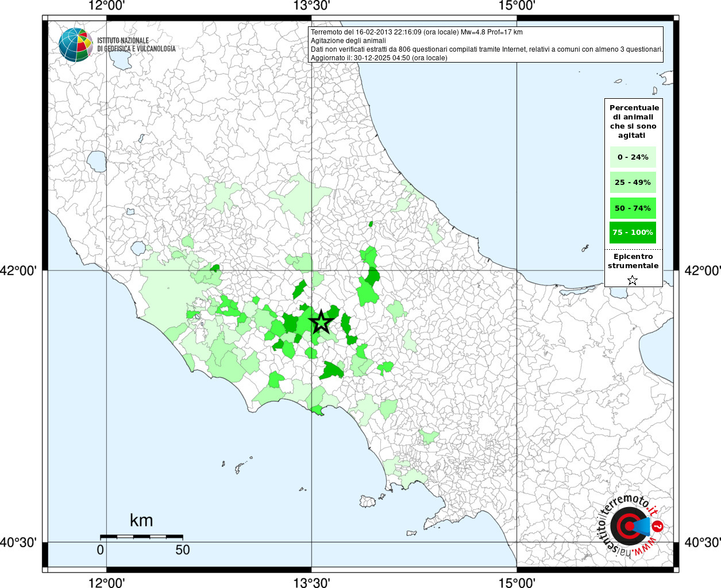Image resolution: width=721 pixels, height=588 pixels.
Task: Click the 42°00' latitude label on the left axis
Action: [18, 270]
